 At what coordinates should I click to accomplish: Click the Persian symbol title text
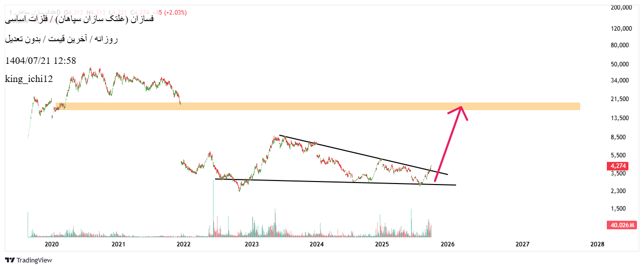(80, 20)
